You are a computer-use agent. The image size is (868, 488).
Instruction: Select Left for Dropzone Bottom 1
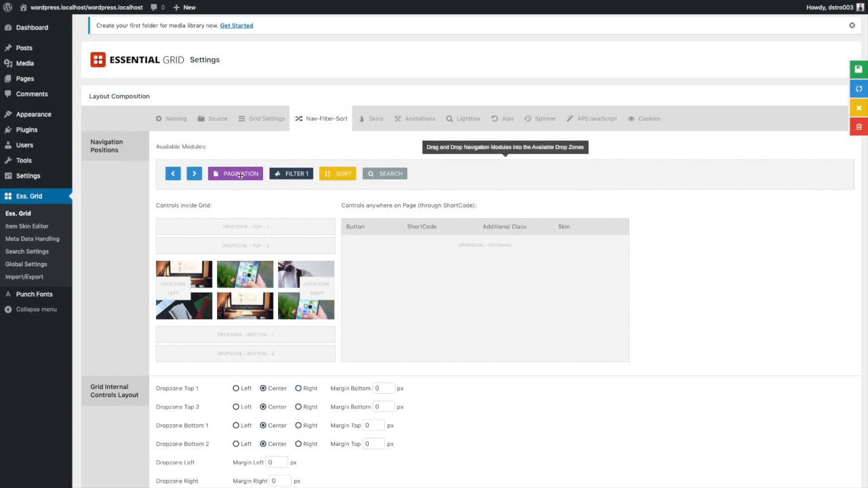pyautogui.click(x=236, y=426)
